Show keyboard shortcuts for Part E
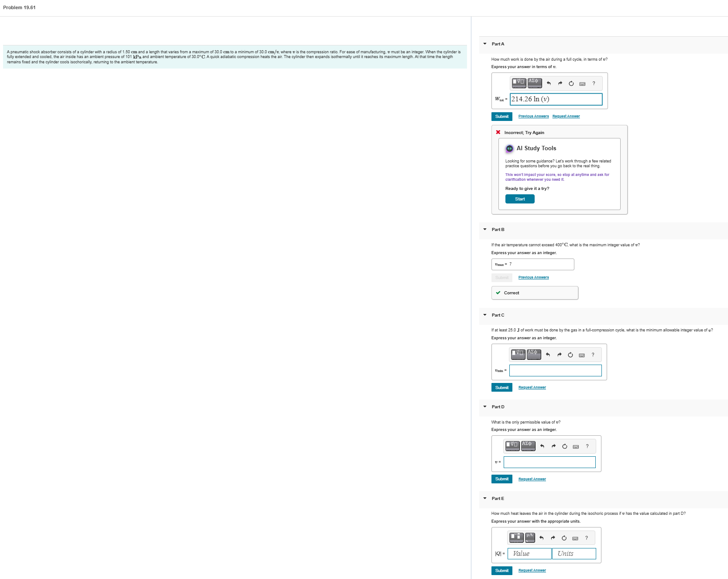The image size is (728, 579). coord(575,538)
